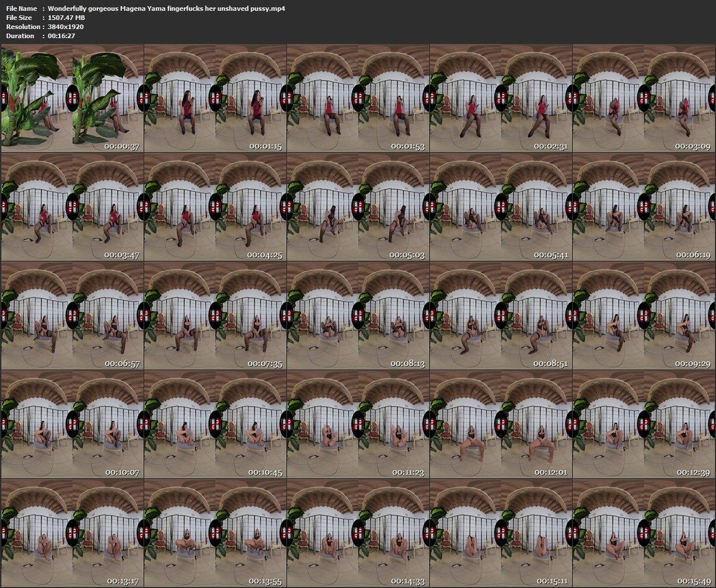Click the thumbnail timestamped 00:05:03
Viewport: 716px width, 588px height.
(358, 207)
